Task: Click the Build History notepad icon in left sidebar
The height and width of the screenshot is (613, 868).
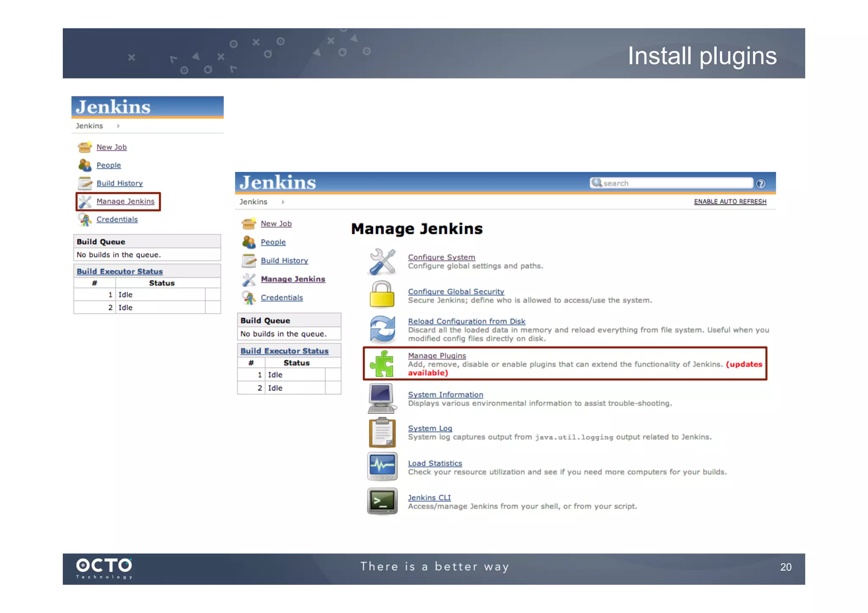Action: tap(85, 183)
